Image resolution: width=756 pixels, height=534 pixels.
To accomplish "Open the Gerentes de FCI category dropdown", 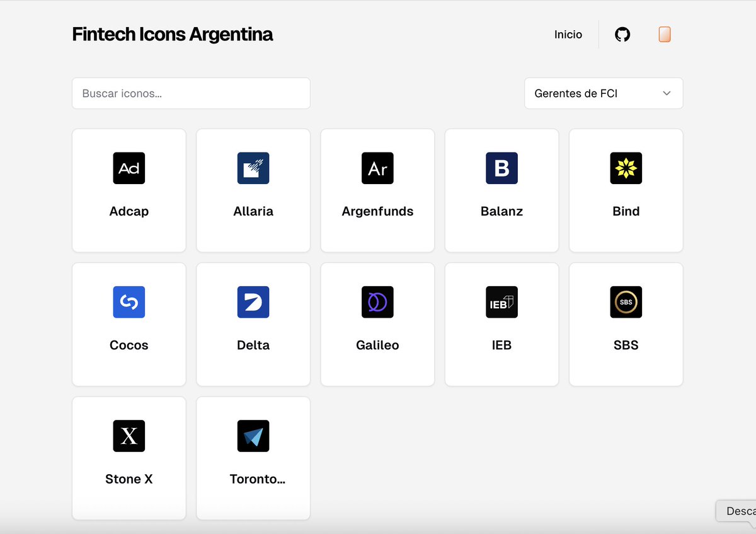I will point(604,93).
